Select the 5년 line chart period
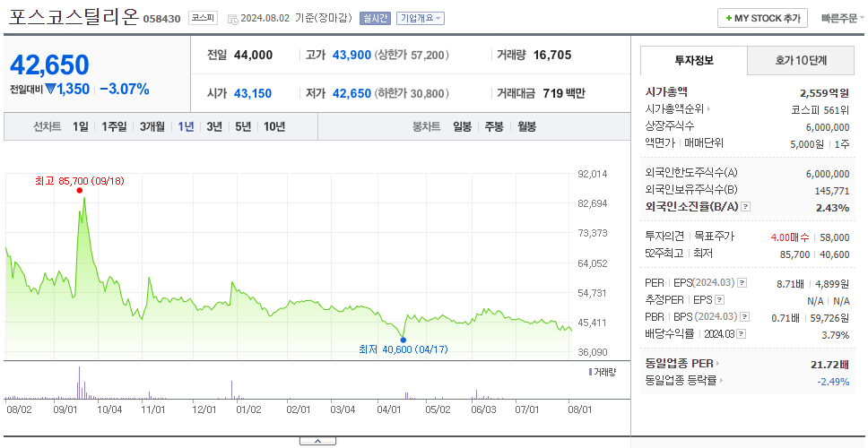The width and height of the screenshot is (868, 448). click(x=243, y=126)
